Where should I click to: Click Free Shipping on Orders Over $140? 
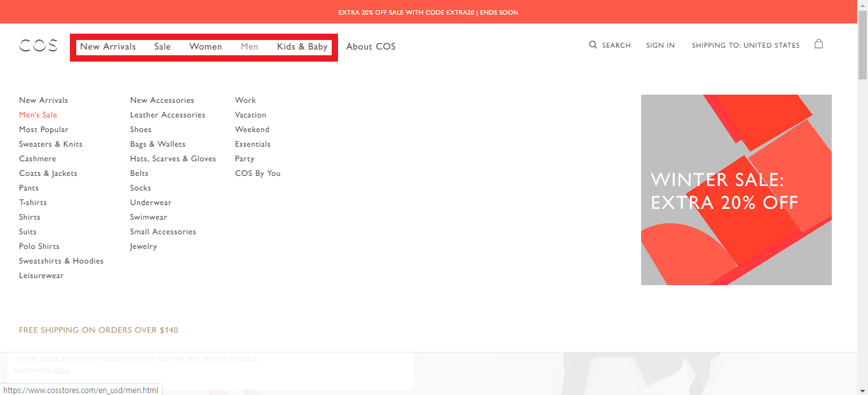pyautogui.click(x=98, y=330)
